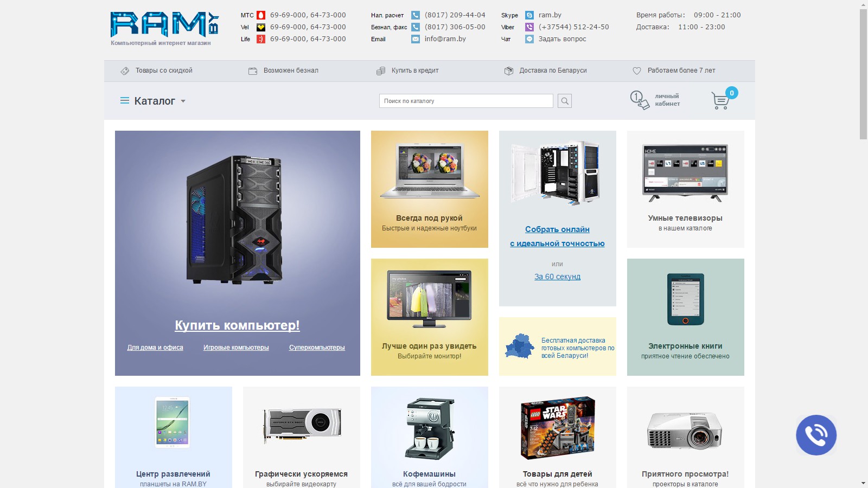Click the 'Купить компьютер!' link
Image resolution: width=868 pixels, height=488 pixels.
pyautogui.click(x=237, y=325)
